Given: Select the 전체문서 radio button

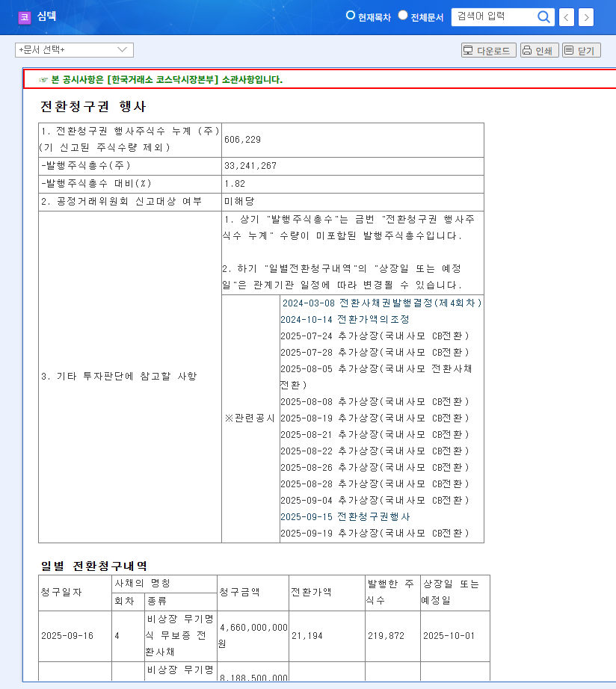Looking at the screenshot, I should tap(403, 16).
